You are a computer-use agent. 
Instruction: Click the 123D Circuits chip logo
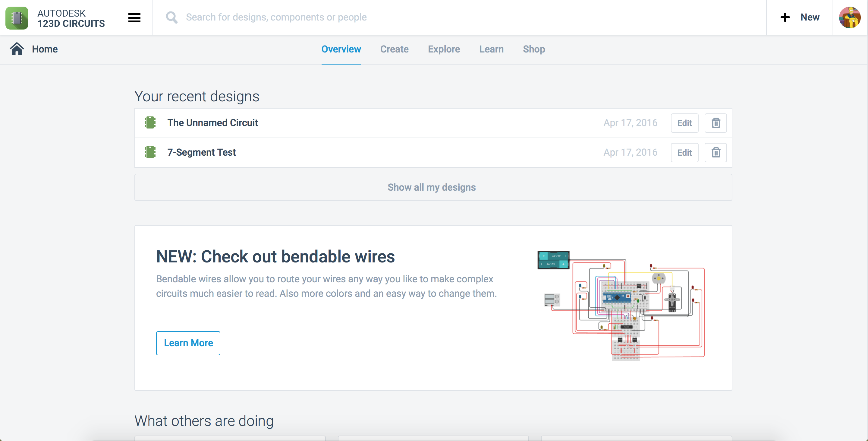(17, 18)
